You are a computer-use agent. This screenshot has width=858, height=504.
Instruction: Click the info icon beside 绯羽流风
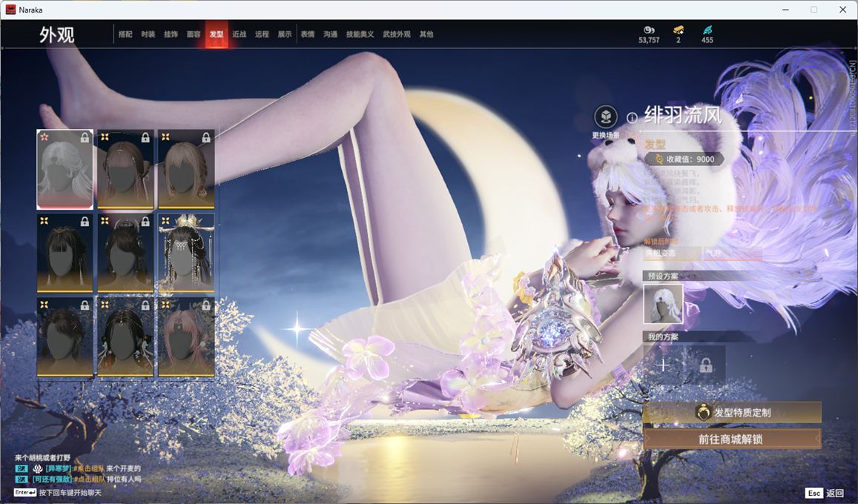(x=632, y=118)
